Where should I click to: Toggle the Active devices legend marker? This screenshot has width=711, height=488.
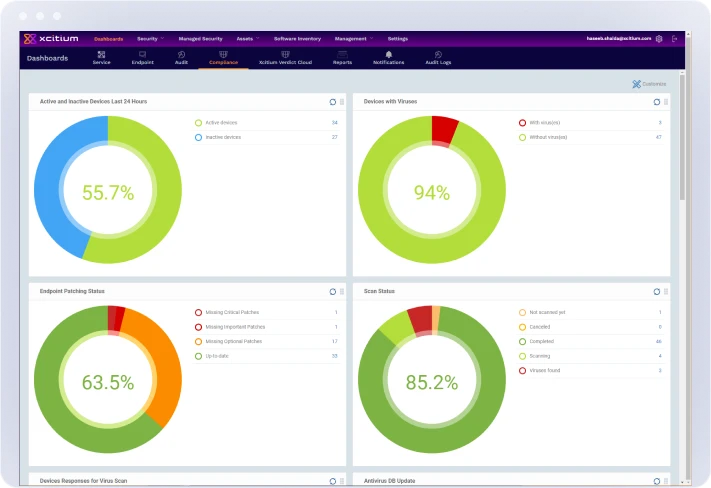[199, 123]
